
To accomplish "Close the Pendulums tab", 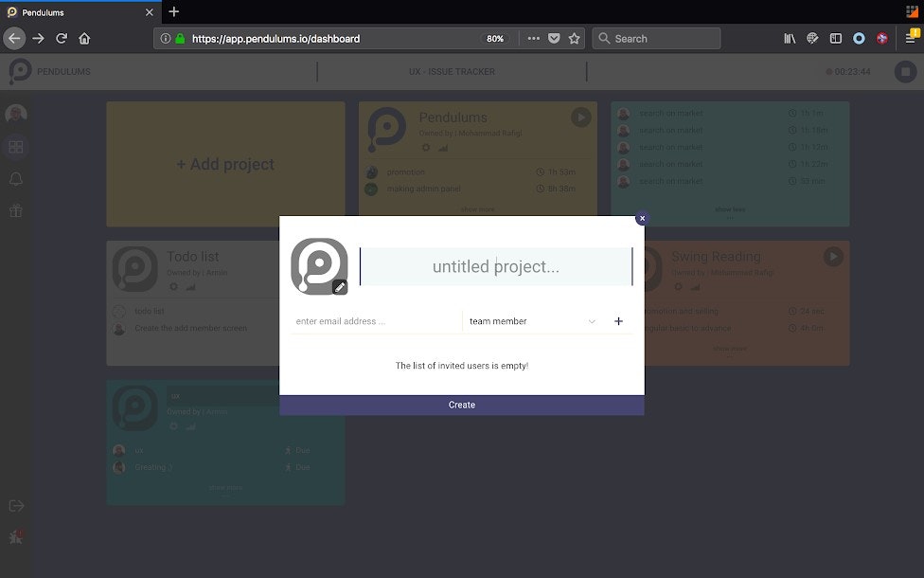I will (149, 11).
